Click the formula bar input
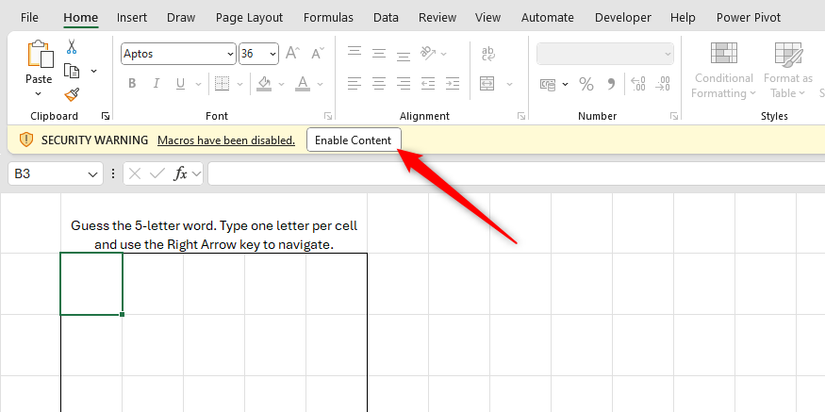Viewport: 825px width, 412px height. [516, 174]
